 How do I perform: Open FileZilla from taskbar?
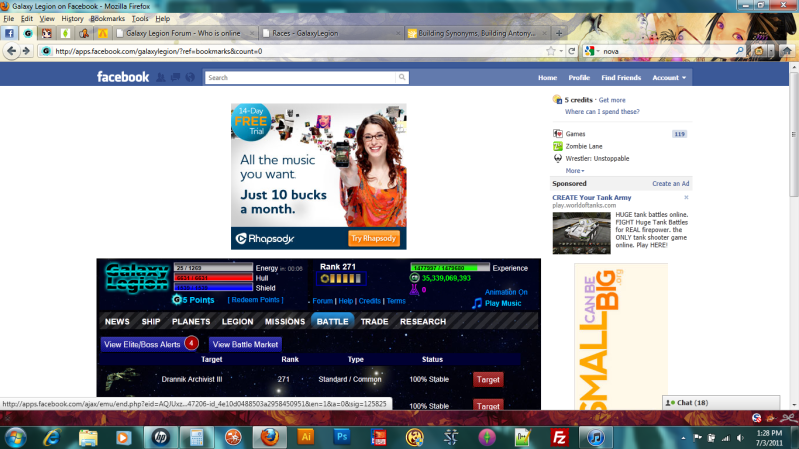pos(559,437)
